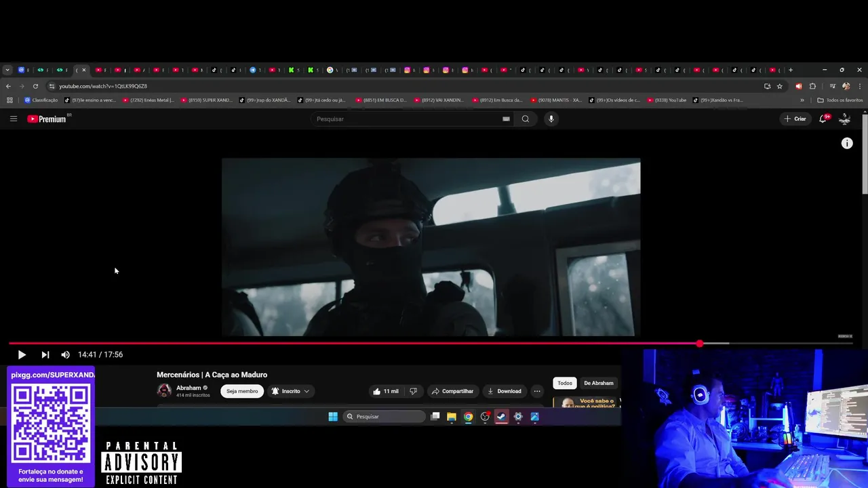The width and height of the screenshot is (868, 488).
Task: Open the Chrome profile avatar
Action: pos(846,86)
